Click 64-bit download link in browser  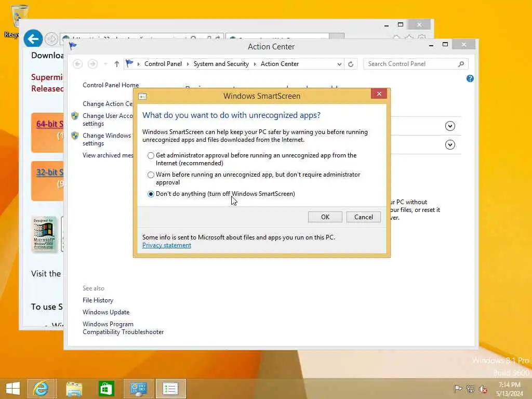49,124
